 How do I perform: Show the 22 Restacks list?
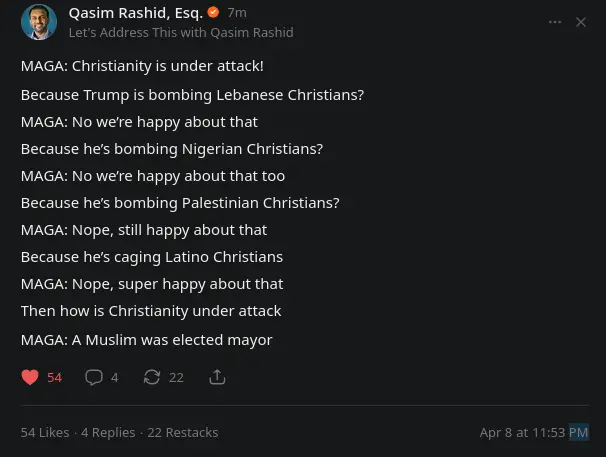[x=182, y=432]
